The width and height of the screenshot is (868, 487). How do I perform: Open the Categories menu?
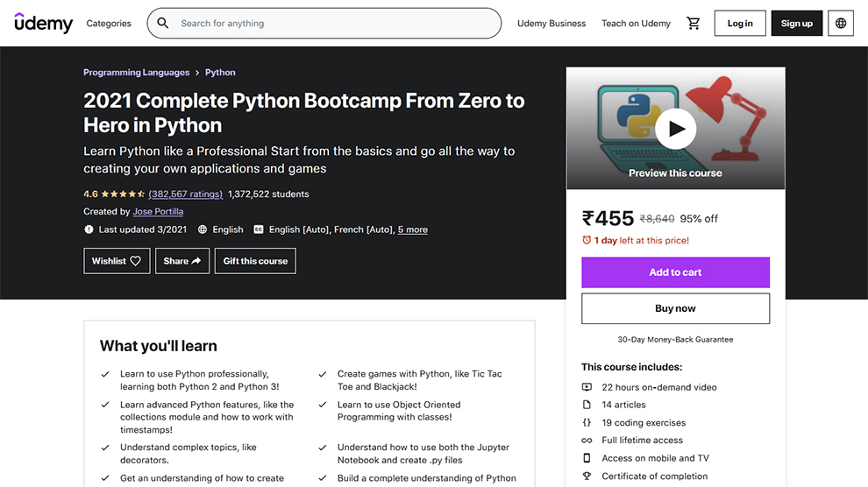(109, 24)
